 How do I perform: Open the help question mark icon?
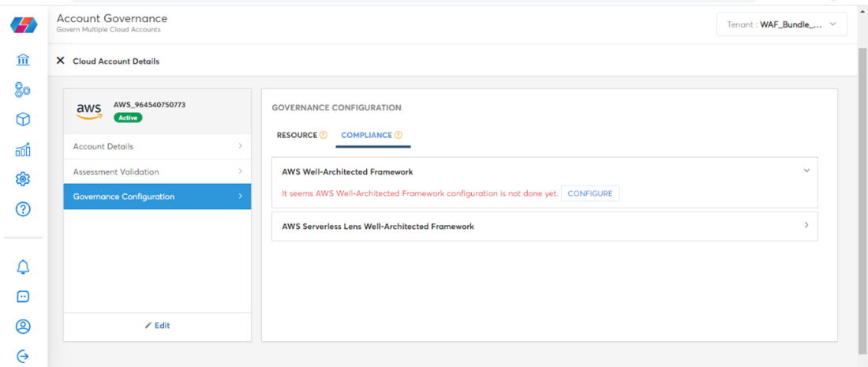point(23,208)
